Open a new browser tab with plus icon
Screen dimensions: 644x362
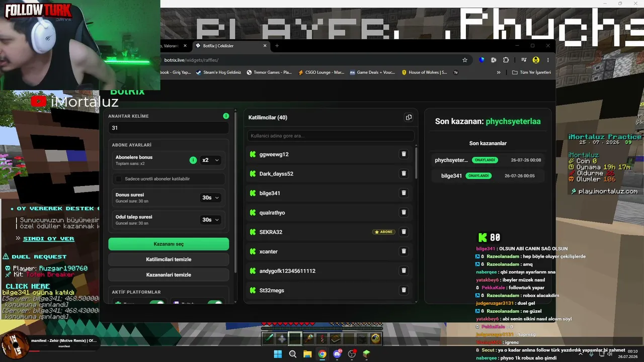pyautogui.click(x=277, y=46)
